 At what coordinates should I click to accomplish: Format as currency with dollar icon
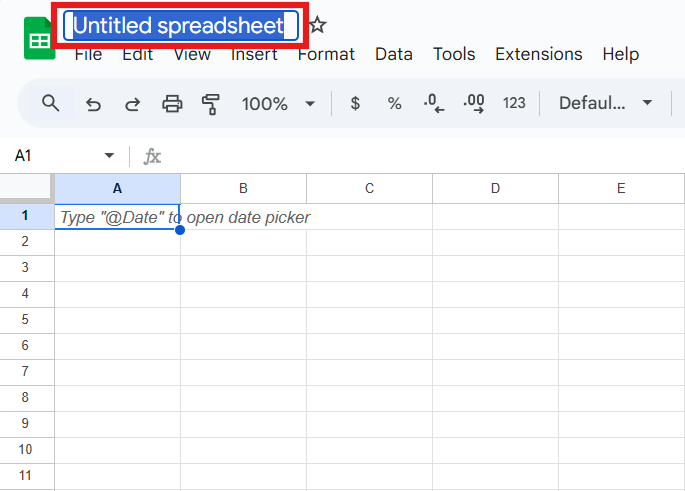[x=355, y=103]
